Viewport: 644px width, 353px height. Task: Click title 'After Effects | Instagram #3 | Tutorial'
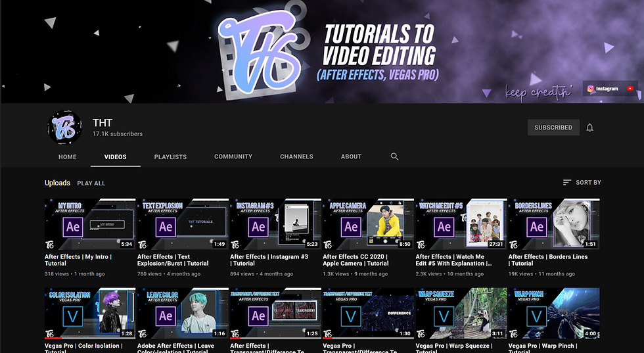click(x=269, y=260)
